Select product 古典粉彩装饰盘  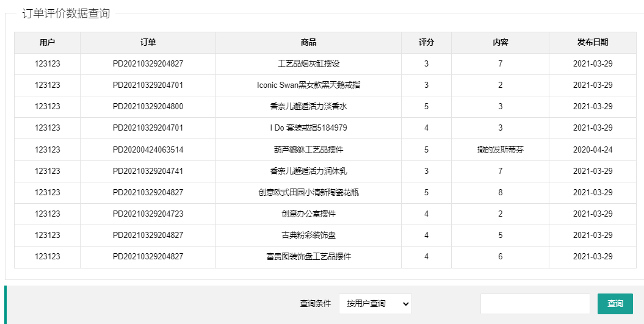pos(308,235)
